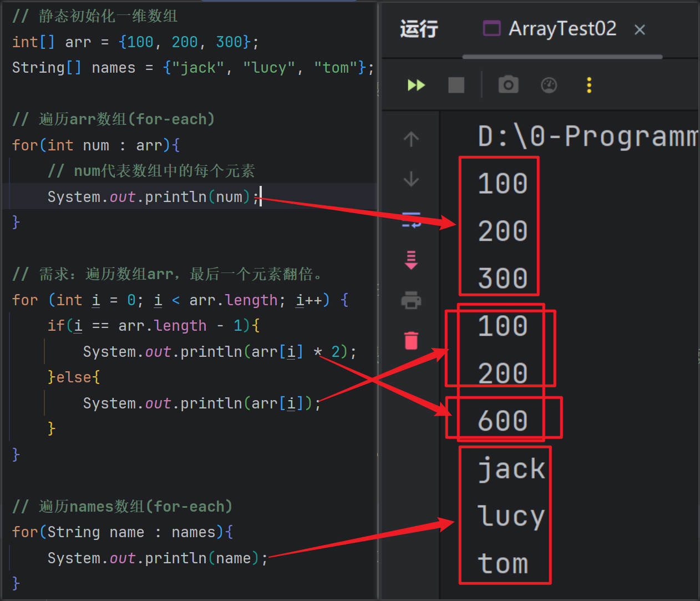Clear console with the red trash icon
Image resolution: width=700 pixels, height=601 pixels.
click(x=411, y=340)
